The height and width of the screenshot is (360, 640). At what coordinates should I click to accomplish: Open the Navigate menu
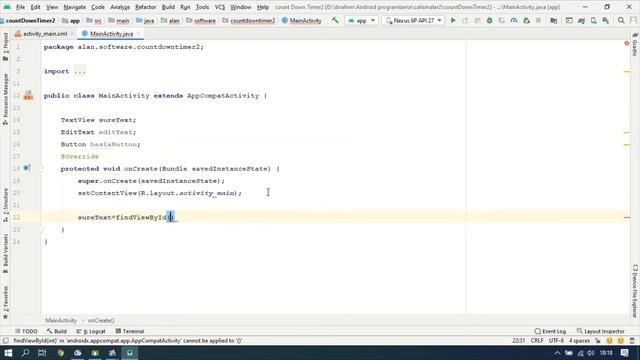click(75, 7)
